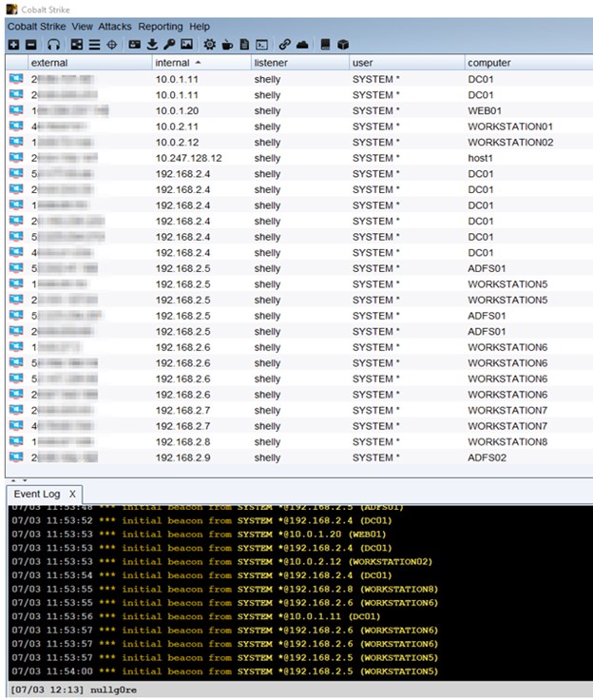The width and height of the screenshot is (593, 700).
Task: Click the Java Signed Applet coffee cup icon
Action: (227, 45)
